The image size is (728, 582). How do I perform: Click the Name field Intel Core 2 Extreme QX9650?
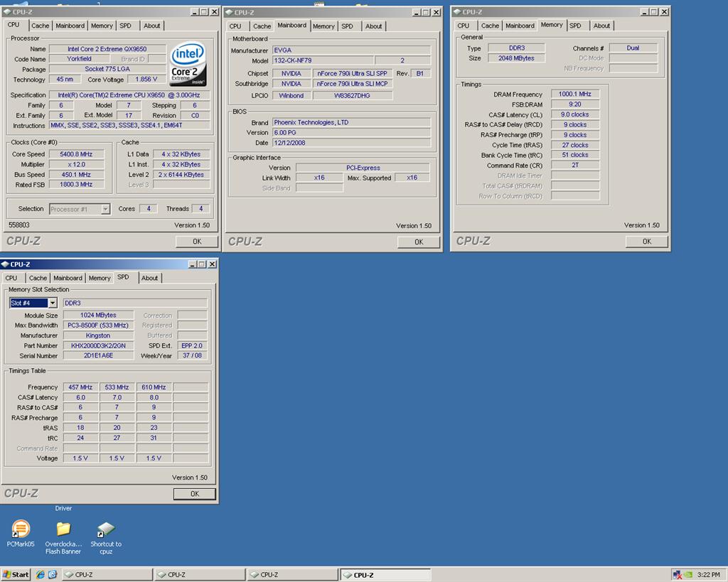click(x=107, y=49)
